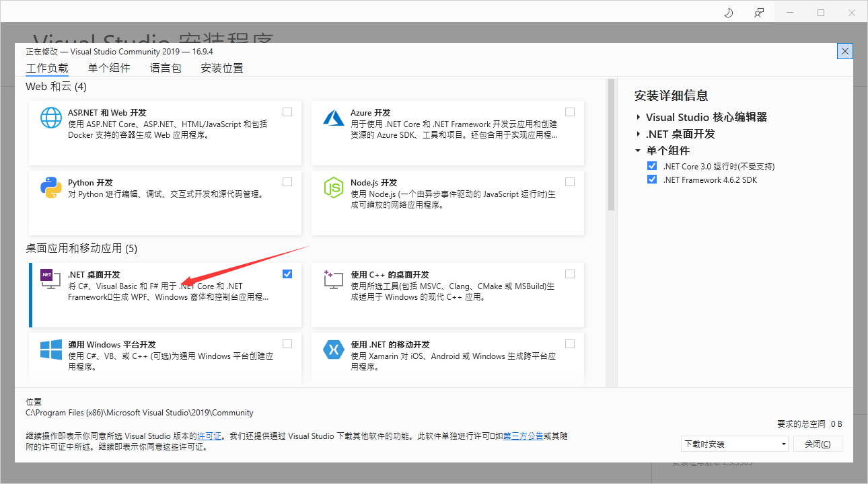
Task: Uncheck .NET Core 3.0 运行时 component
Action: (x=651, y=166)
